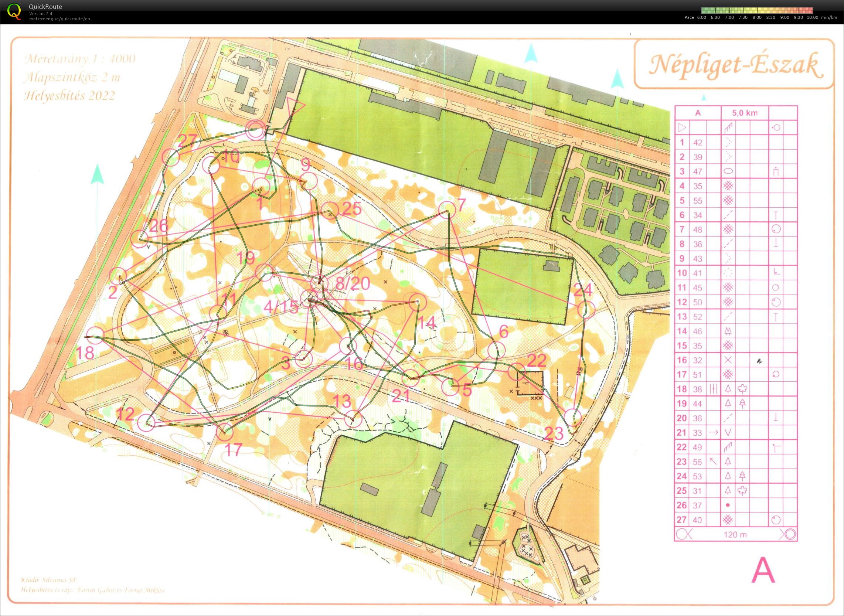Screen dimensions: 844x616
Task: Click the QuickRoute title text
Action: tap(45, 7)
